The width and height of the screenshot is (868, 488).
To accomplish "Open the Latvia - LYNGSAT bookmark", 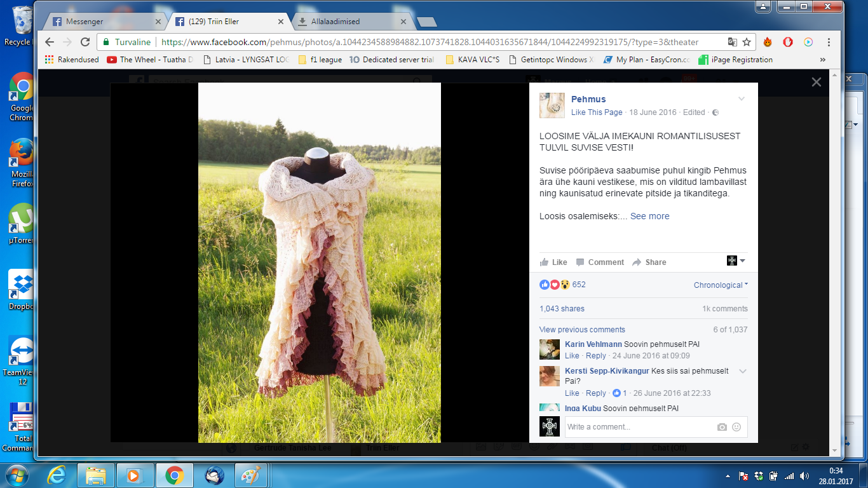I will pyautogui.click(x=246, y=60).
